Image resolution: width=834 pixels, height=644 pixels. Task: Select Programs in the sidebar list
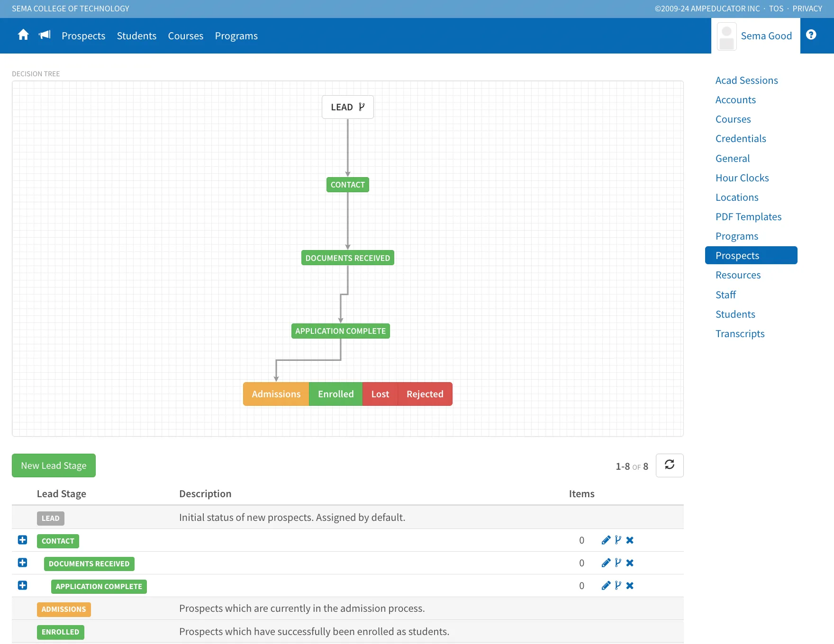737,236
